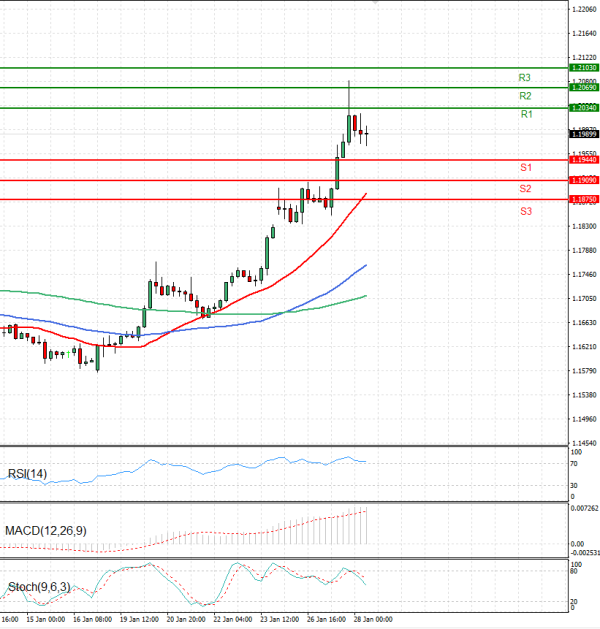Click the 1.19090 red price tag

(583, 180)
